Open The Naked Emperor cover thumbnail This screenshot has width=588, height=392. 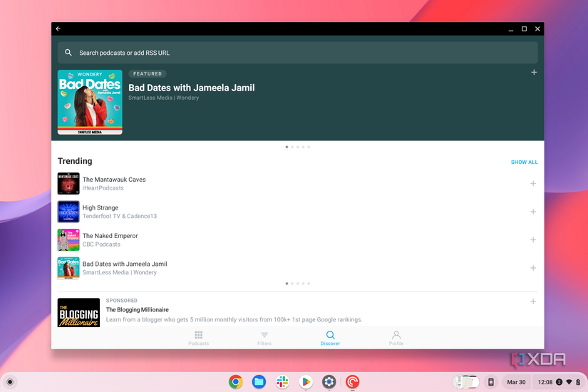68,239
